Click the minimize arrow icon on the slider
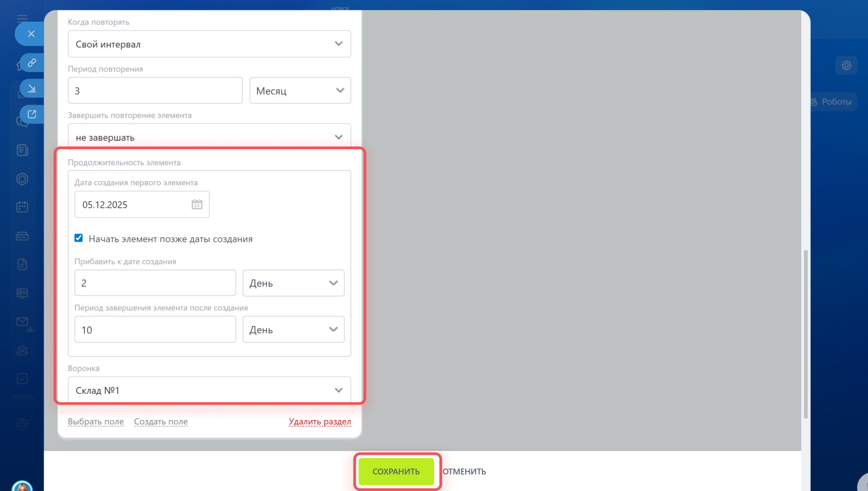Viewport: 868px width, 491px height. pyautogui.click(x=32, y=88)
